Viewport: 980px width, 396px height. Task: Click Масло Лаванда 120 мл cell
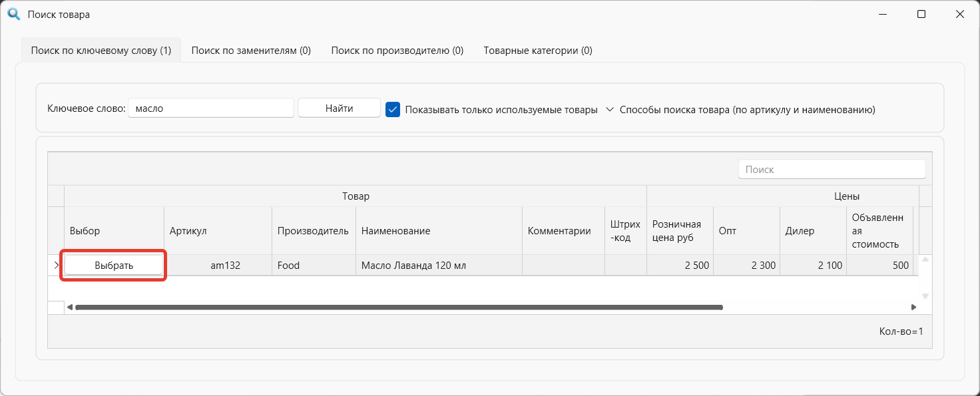[x=439, y=266]
